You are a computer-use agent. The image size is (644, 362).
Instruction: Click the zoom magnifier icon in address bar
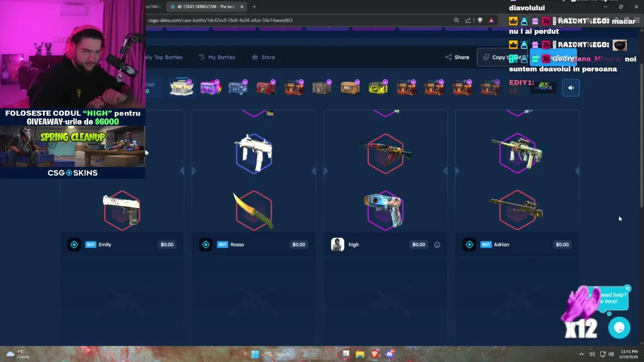pyautogui.click(x=456, y=20)
